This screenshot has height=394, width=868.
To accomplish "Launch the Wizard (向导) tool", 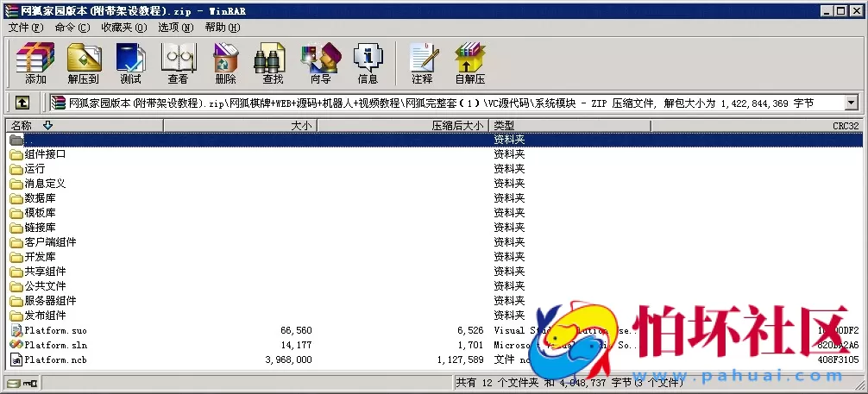I will 320,63.
